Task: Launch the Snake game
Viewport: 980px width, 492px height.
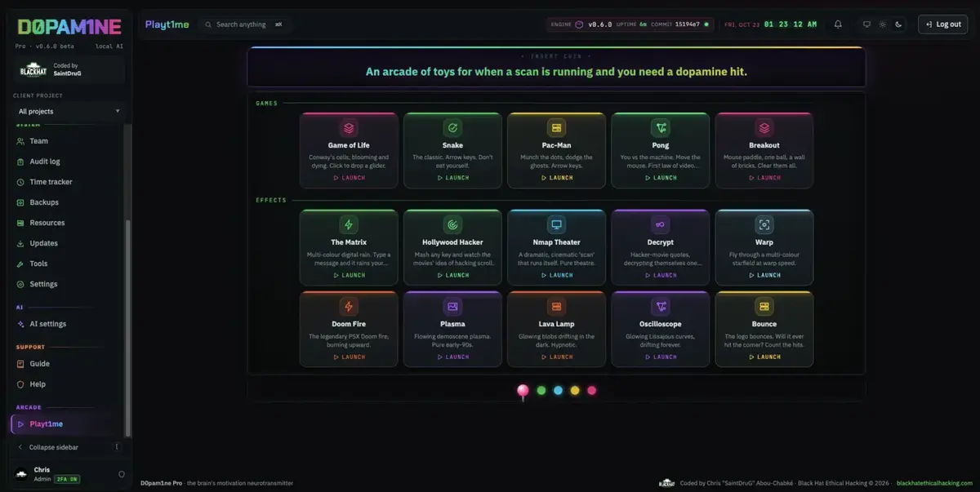Action: coord(452,178)
